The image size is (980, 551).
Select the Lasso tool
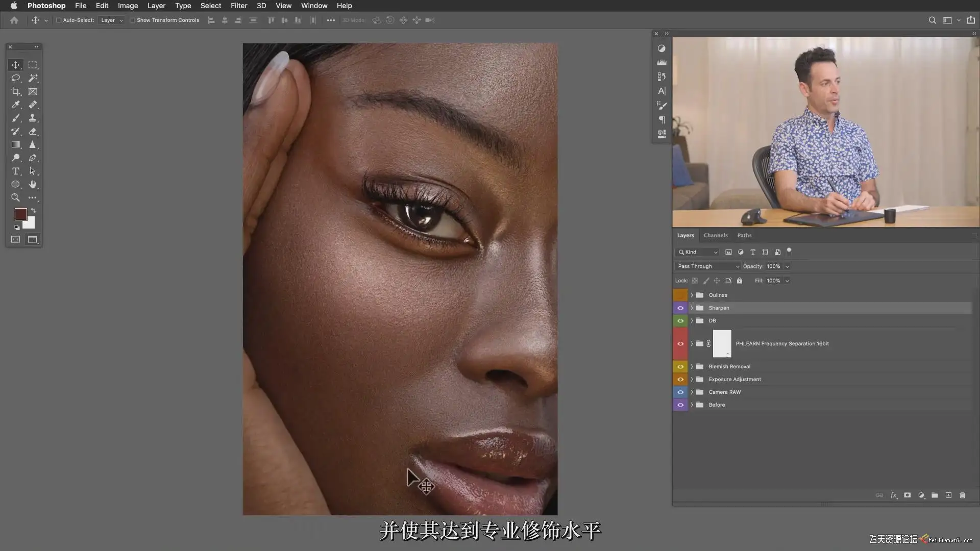[16, 78]
